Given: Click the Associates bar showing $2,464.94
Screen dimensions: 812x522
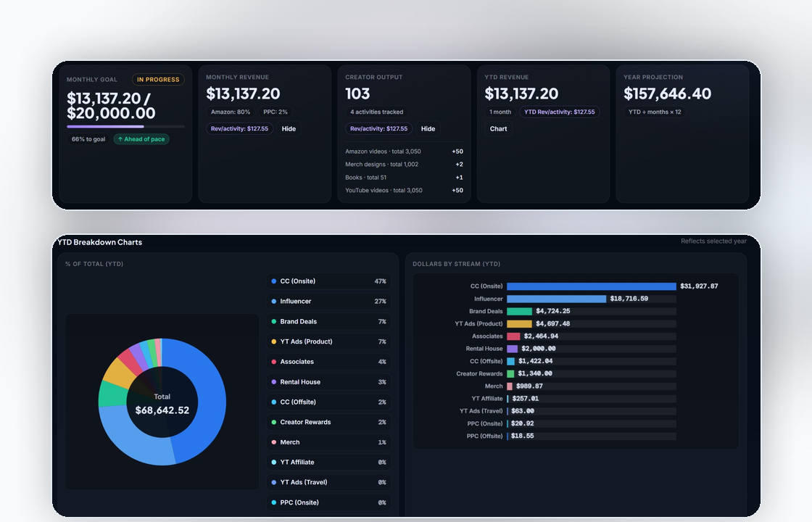Looking at the screenshot, I should [x=513, y=336].
